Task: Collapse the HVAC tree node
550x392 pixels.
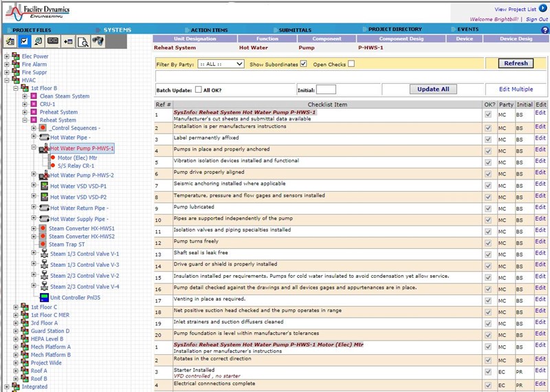Action: [x=7, y=80]
